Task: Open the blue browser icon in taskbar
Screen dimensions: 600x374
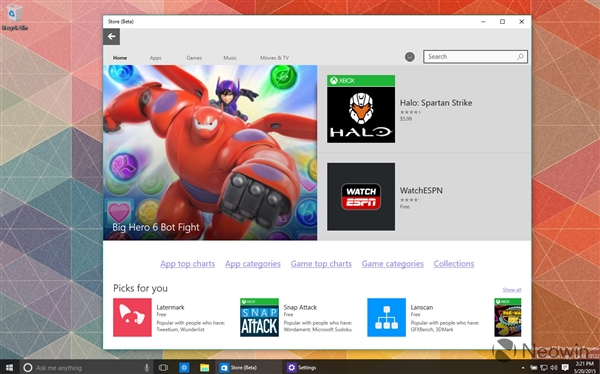Action: [184, 367]
